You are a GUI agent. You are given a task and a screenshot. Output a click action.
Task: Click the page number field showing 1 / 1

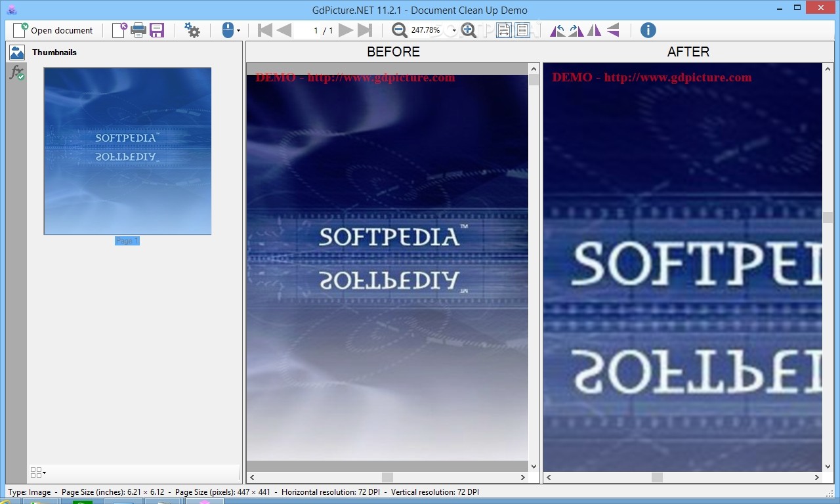315,30
